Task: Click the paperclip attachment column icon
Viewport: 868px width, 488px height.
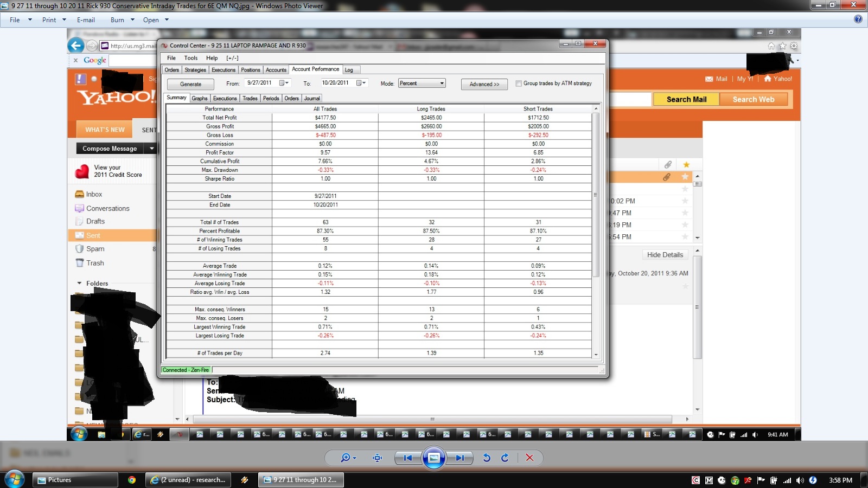Action: [668, 164]
